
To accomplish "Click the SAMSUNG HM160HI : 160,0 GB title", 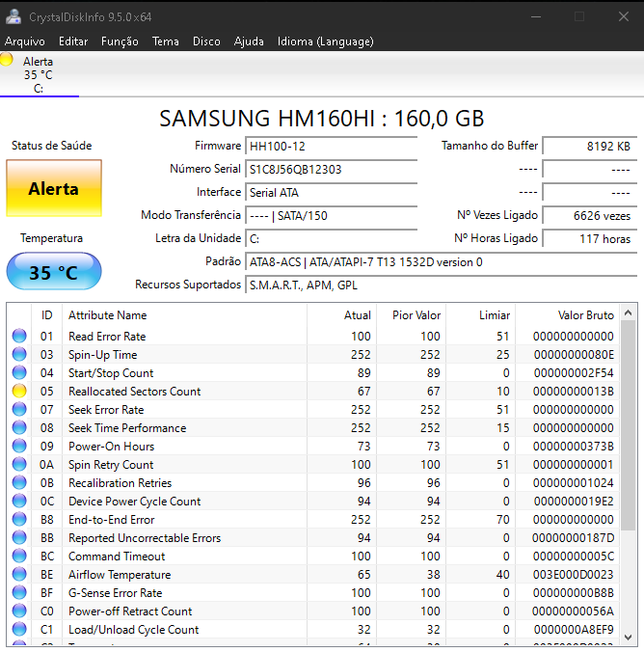I will 322,118.
